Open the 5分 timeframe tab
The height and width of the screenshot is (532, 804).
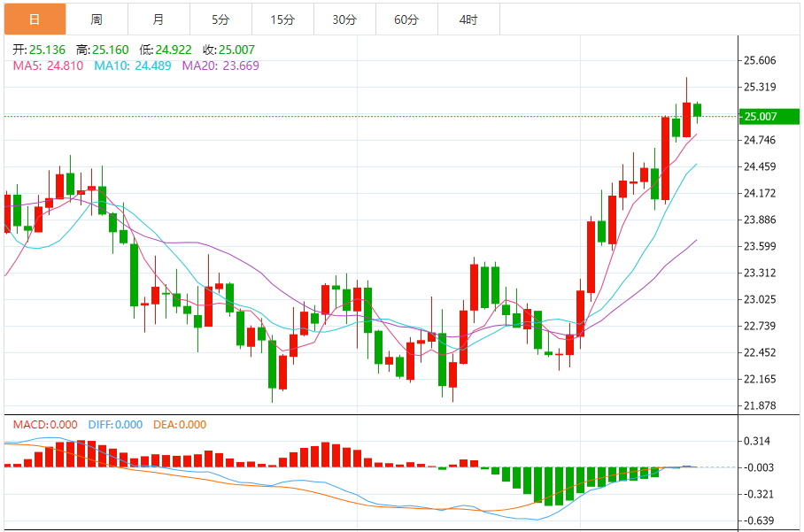point(221,19)
